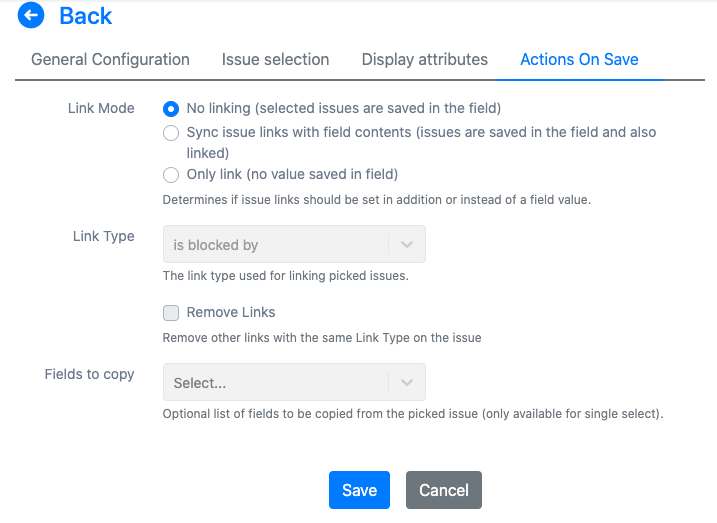Select the No linking radio option
This screenshot has width=717, height=523.
pos(171,109)
